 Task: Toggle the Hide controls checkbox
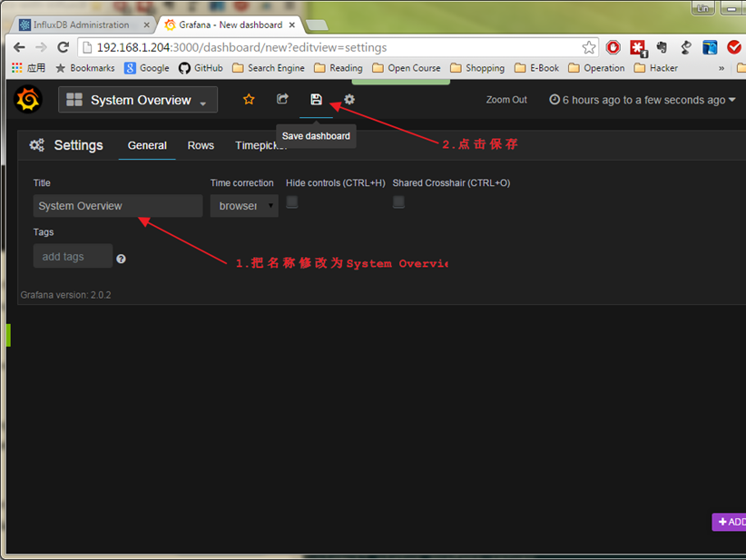(x=292, y=201)
